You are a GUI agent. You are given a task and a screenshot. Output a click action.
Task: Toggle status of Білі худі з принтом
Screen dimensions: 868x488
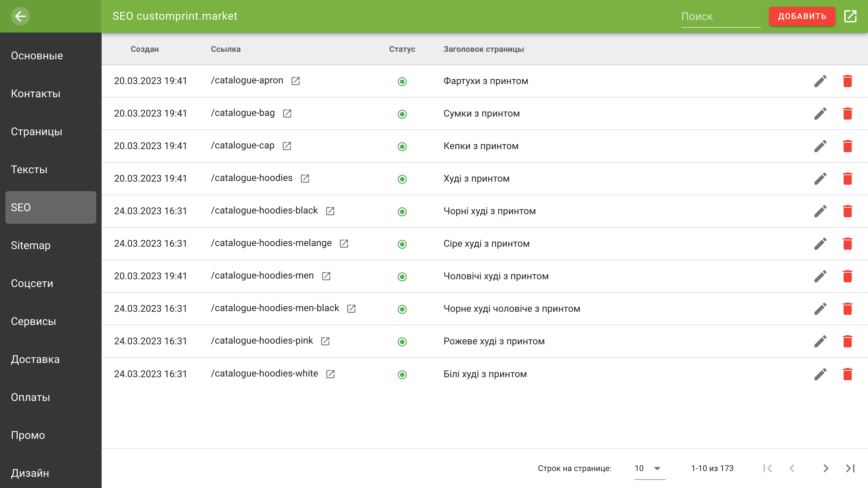[x=402, y=374]
